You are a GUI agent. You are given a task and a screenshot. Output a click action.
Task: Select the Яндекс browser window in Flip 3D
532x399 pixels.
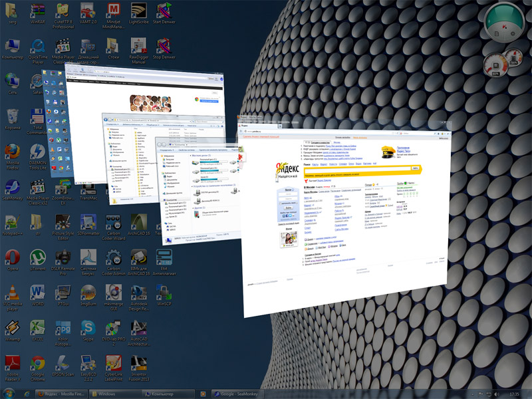pos(344,217)
